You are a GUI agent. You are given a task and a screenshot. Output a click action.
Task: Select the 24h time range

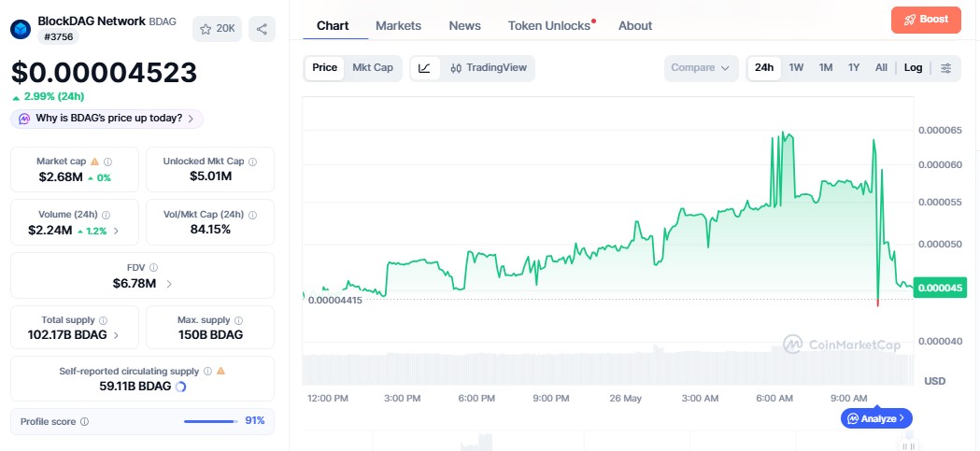coord(764,67)
